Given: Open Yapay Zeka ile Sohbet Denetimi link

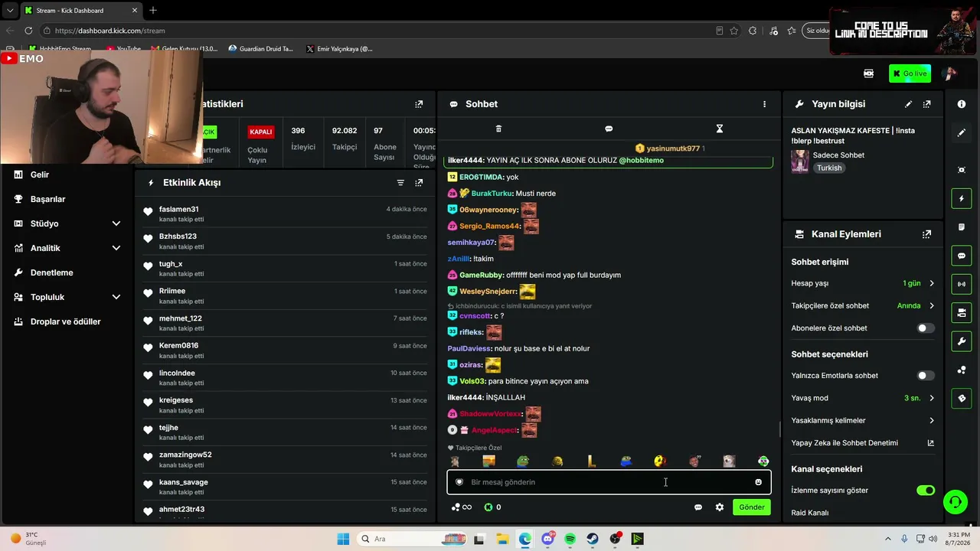Looking at the screenshot, I should pos(863,442).
